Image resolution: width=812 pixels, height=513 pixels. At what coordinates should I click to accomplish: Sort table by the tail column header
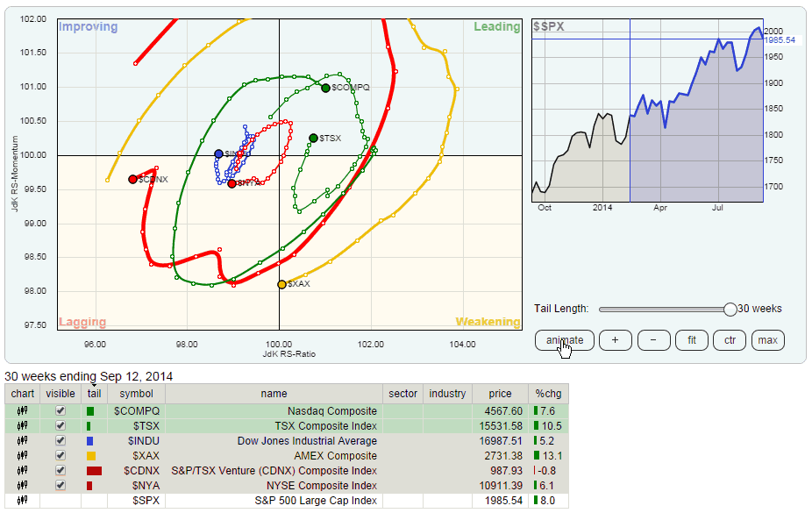coord(94,394)
